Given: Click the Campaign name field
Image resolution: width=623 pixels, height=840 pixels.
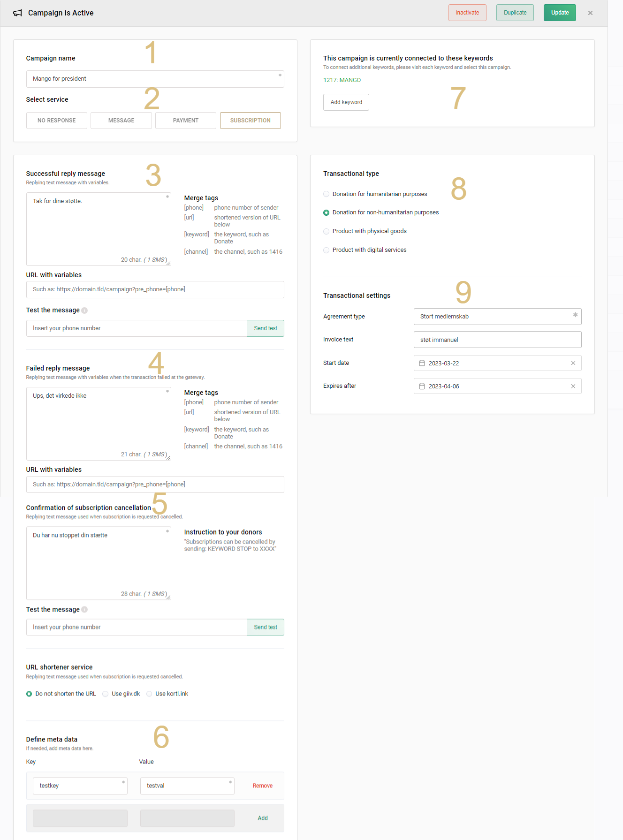Looking at the screenshot, I should tap(155, 79).
